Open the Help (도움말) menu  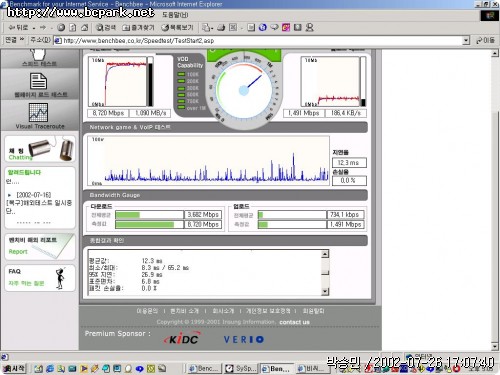click(x=175, y=15)
